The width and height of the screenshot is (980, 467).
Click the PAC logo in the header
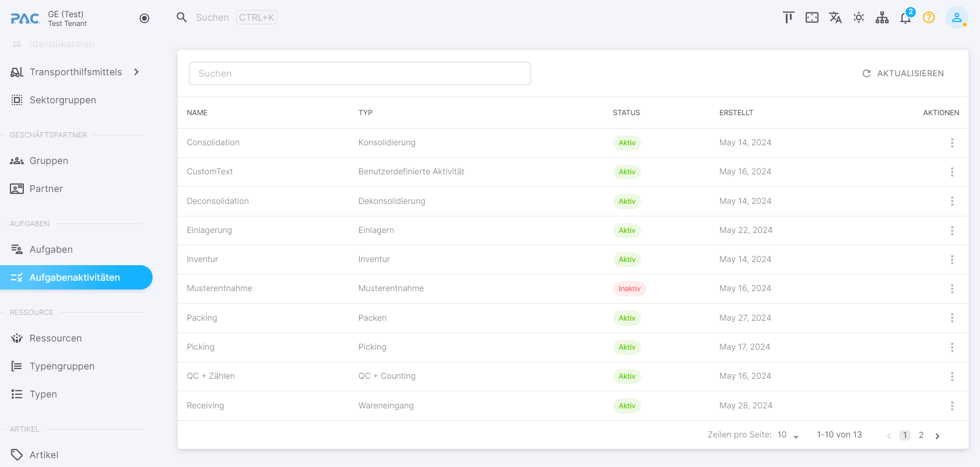[x=25, y=19]
